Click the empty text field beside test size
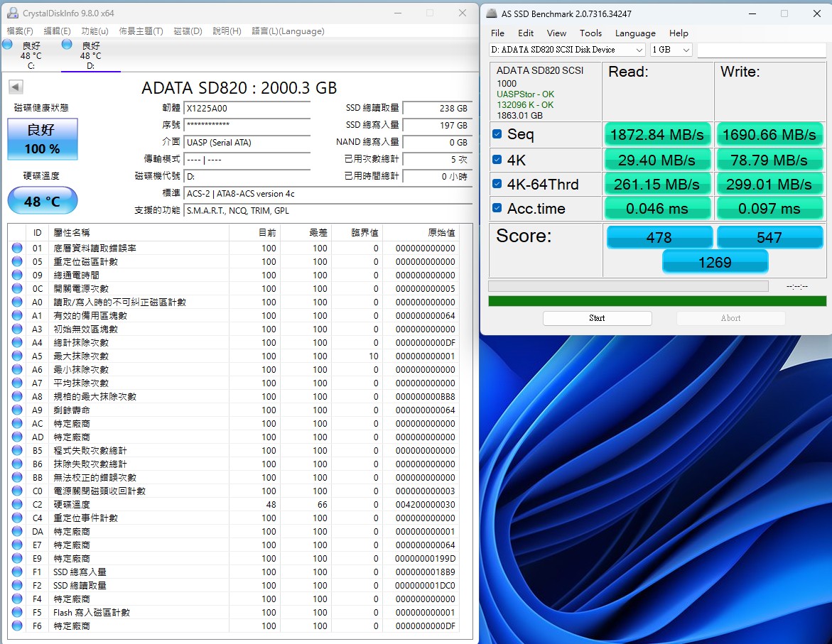The width and height of the screenshot is (832, 644). [x=762, y=50]
